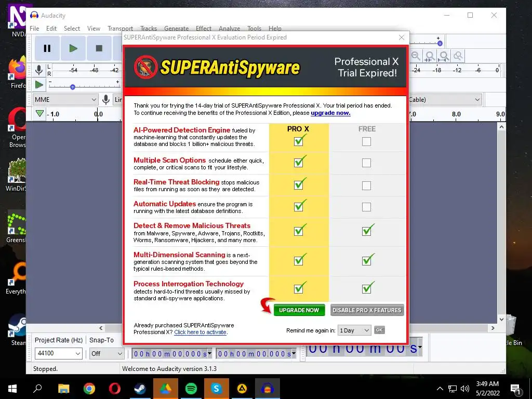Open the Transport menu in Audacity
Image resolution: width=532 pixels, height=399 pixels.
pyautogui.click(x=120, y=29)
